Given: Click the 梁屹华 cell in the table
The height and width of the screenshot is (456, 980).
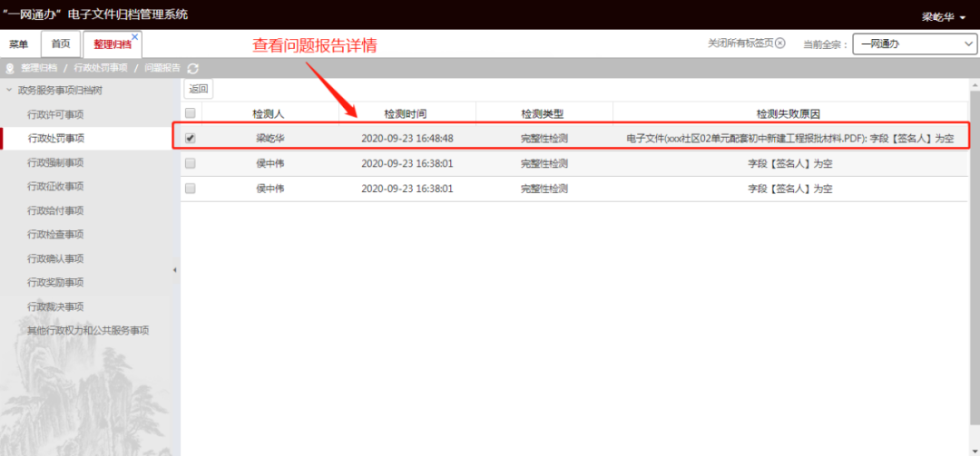Looking at the screenshot, I should coord(269,138).
